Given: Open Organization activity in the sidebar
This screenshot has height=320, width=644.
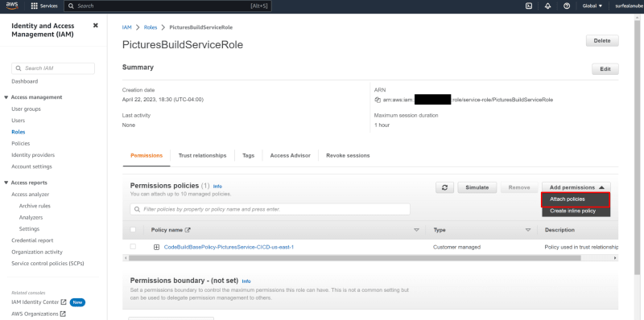Looking at the screenshot, I should (37, 252).
